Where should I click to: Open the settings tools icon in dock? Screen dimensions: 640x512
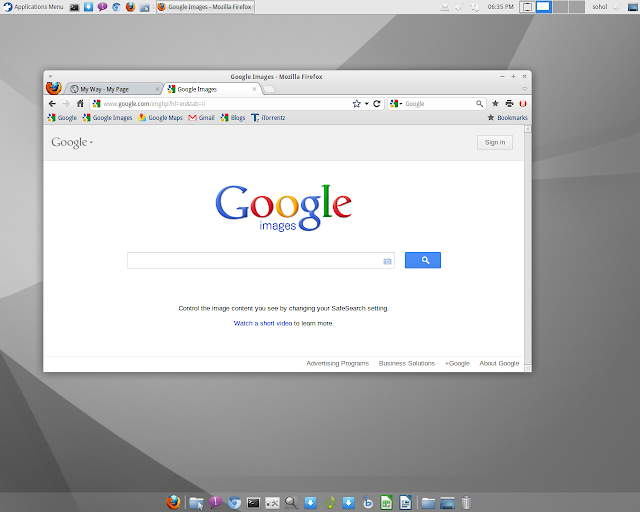[x=272, y=503]
